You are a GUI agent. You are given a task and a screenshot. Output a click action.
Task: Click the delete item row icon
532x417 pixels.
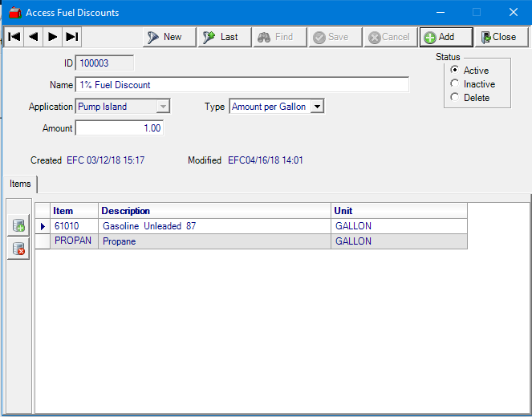(x=18, y=249)
